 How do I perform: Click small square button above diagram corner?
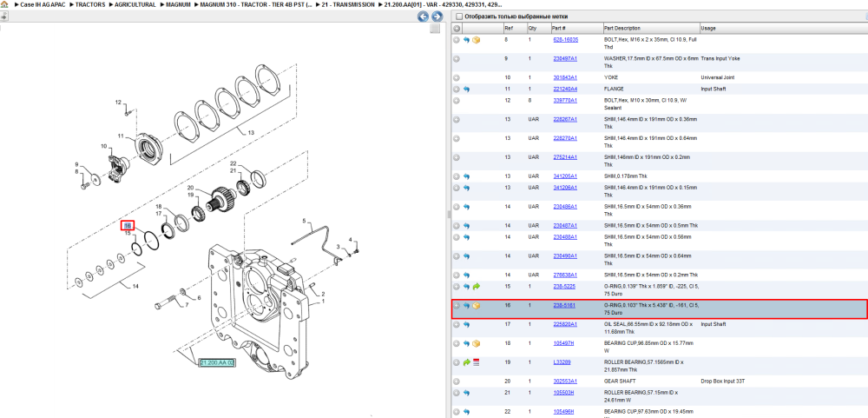[435, 29]
